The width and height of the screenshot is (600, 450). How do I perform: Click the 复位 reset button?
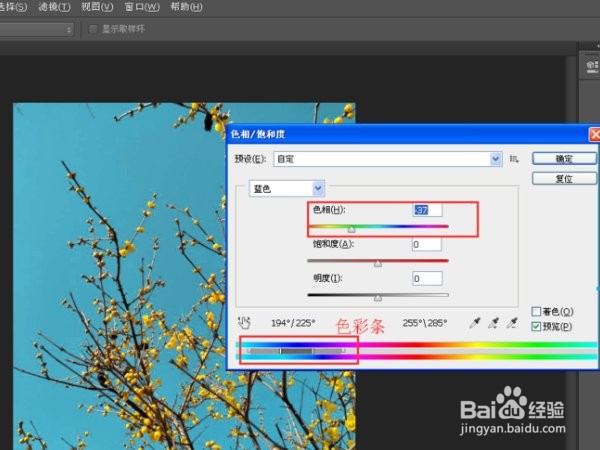(x=564, y=178)
